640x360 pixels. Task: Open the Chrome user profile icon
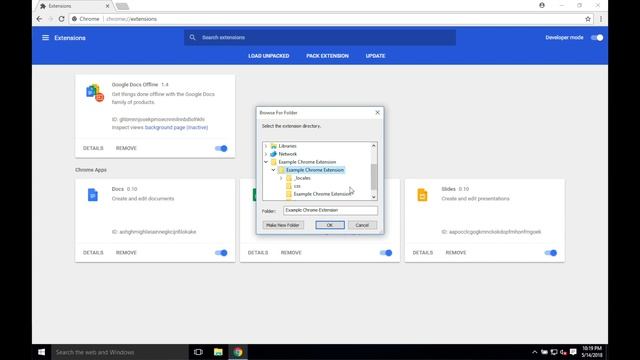pos(542,5)
